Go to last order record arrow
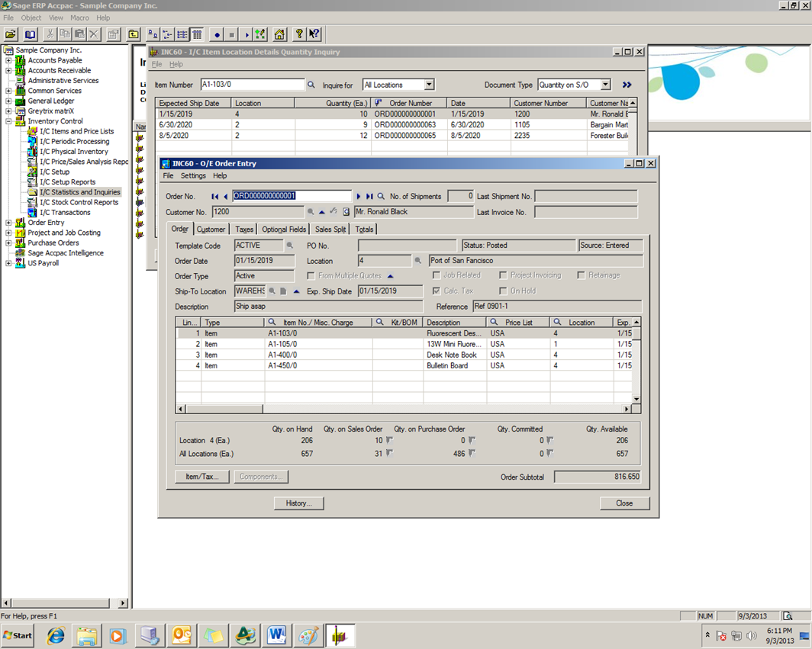This screenshot has height=649, width=812. pos(369,196)
